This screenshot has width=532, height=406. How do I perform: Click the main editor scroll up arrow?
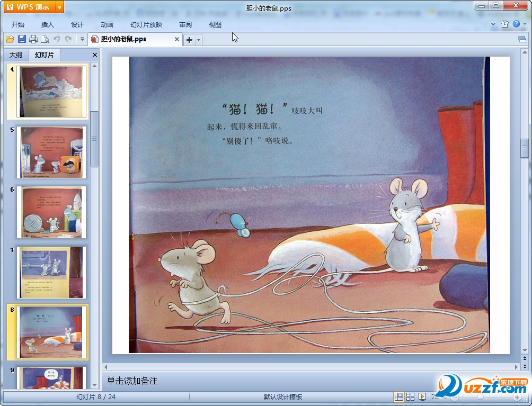(x=525, y=52)
